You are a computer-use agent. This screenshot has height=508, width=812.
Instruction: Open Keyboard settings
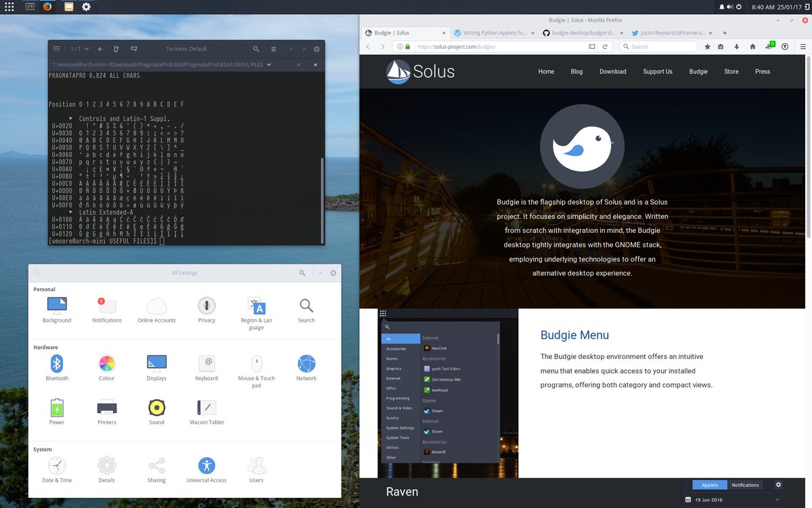(x=206, y=368)
